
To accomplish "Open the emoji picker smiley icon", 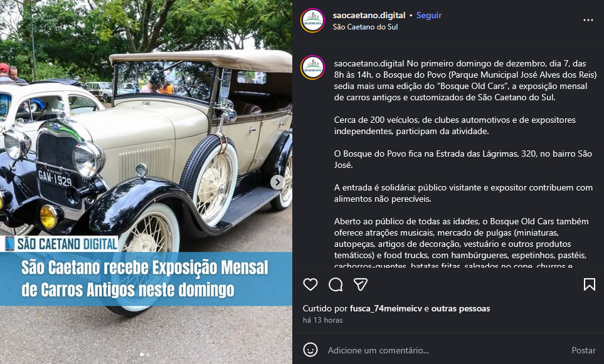I will coord(310,350).
